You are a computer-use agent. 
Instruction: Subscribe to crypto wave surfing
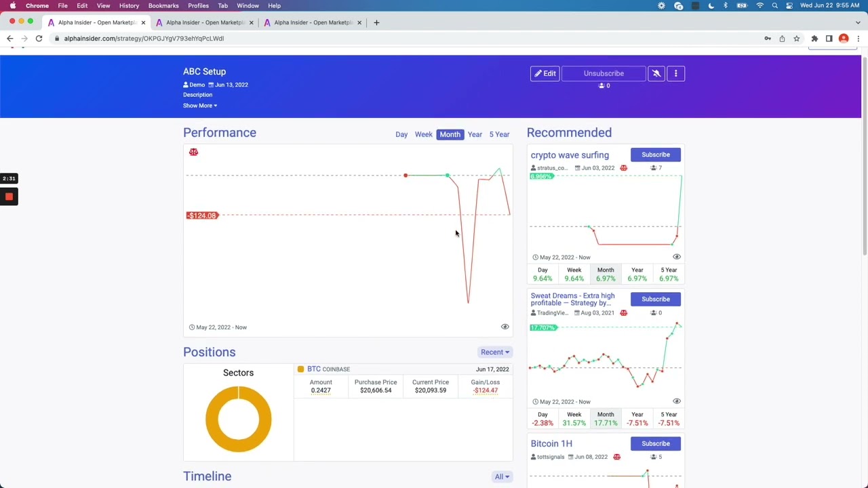[655, 155]
